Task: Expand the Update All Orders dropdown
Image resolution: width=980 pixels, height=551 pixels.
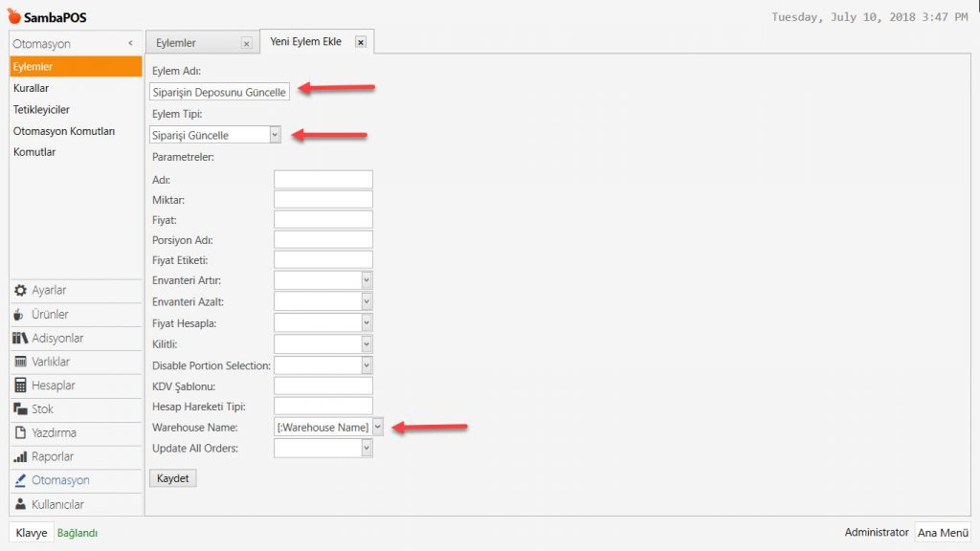Action: [x=367, y=449]
